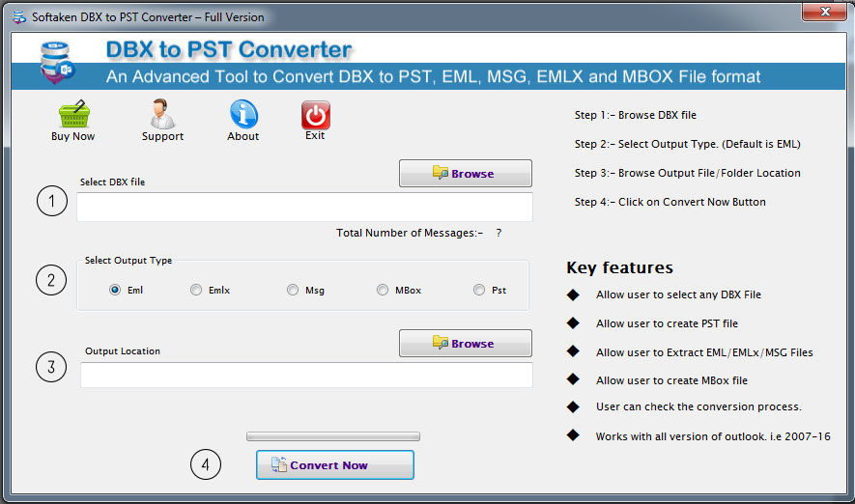This screenshot has width=855, height=504.
Task: Click 'Step 1:- Browse DBX file' text
Action: point(636,115)
